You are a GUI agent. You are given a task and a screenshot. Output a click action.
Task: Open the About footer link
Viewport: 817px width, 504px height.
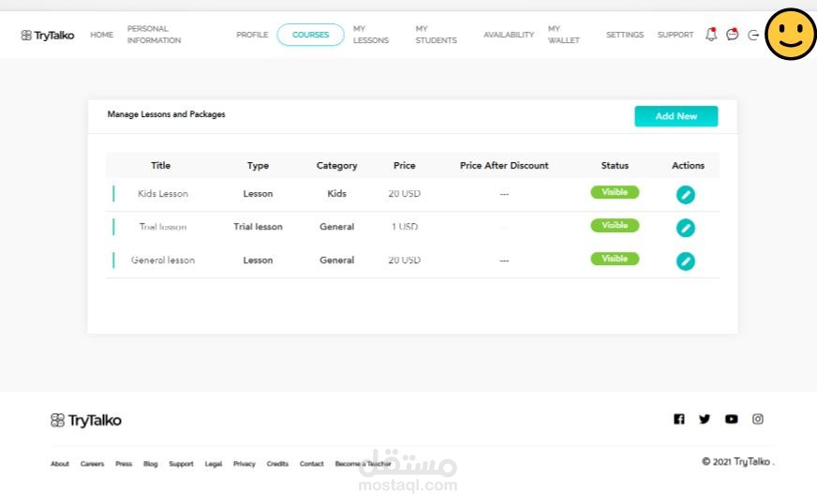60,464
